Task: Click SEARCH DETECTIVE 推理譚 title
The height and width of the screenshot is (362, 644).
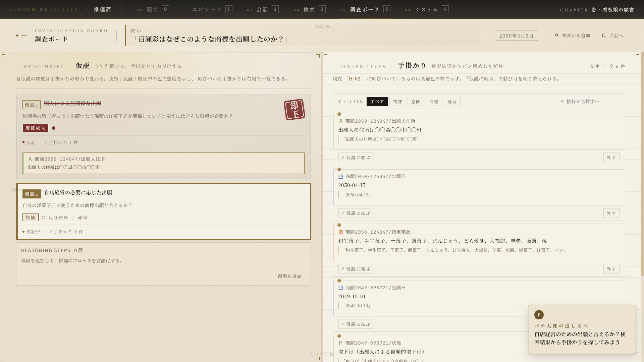Action: (x=60, y=9)
